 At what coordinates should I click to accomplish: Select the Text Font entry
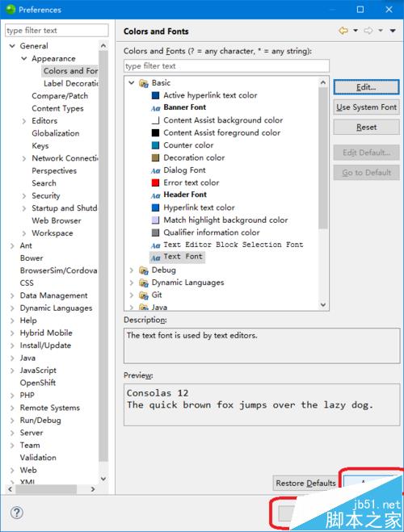[183, 257]
